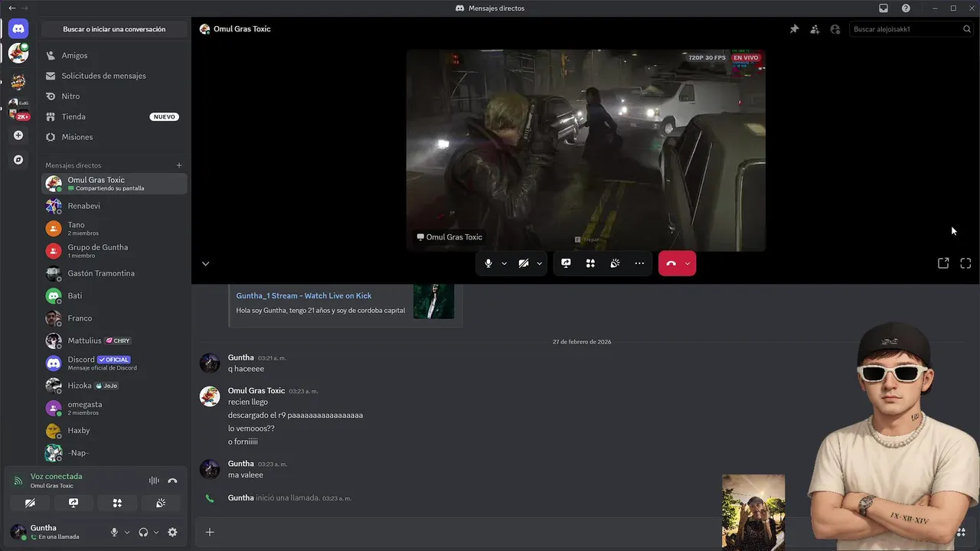Open Gastón Tramontina direct message

[114, 273]
